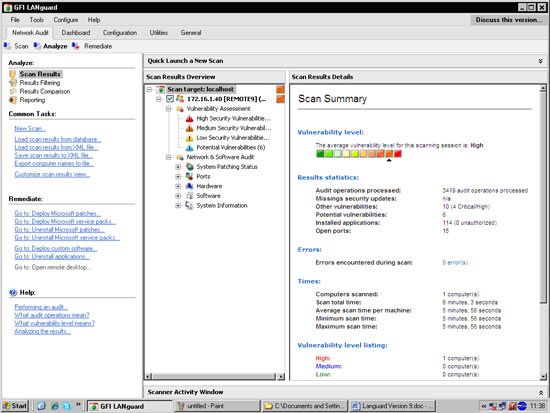Click the System Information tree icon
The width and height of the screenshot is (550, 413).
click(189, 205)
